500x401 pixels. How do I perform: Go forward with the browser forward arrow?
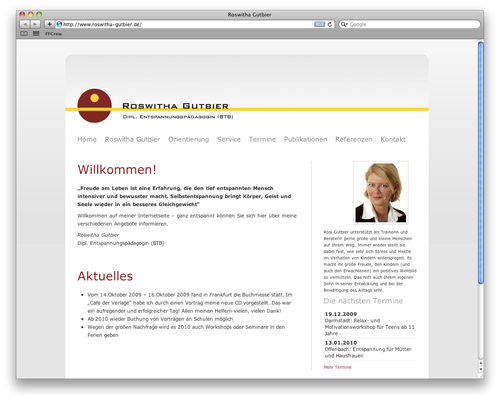pyautogui.click(x=35, y=24)
